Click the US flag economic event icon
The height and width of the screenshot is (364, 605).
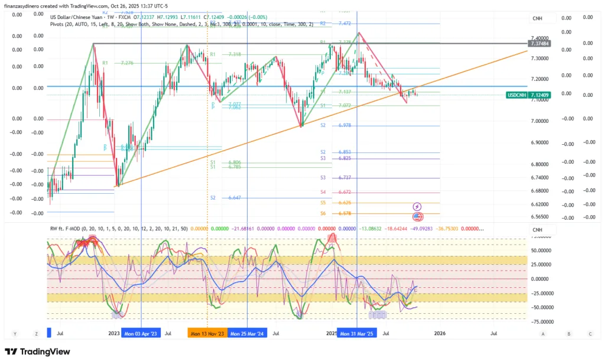coord(418,217)
